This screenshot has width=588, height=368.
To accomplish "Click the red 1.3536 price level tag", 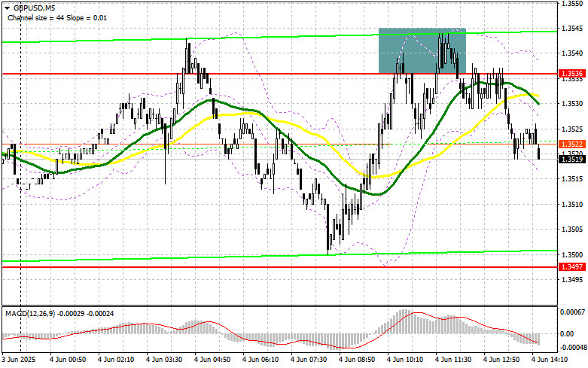I will coord(571,74).
